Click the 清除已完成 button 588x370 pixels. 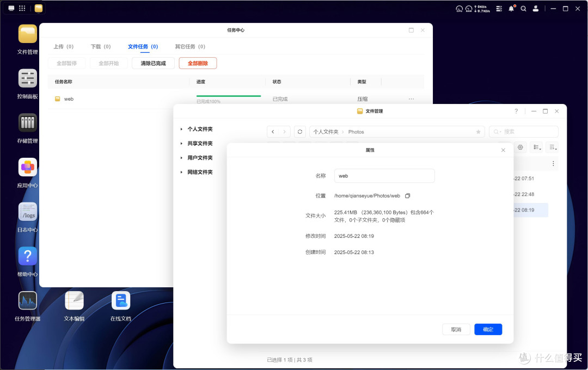point(153,63)
